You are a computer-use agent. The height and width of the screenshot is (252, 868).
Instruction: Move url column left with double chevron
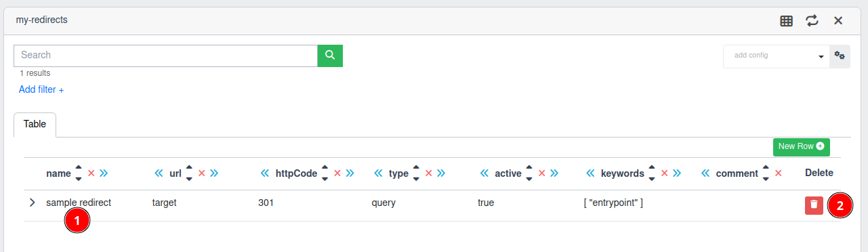[x=159, y=173]
